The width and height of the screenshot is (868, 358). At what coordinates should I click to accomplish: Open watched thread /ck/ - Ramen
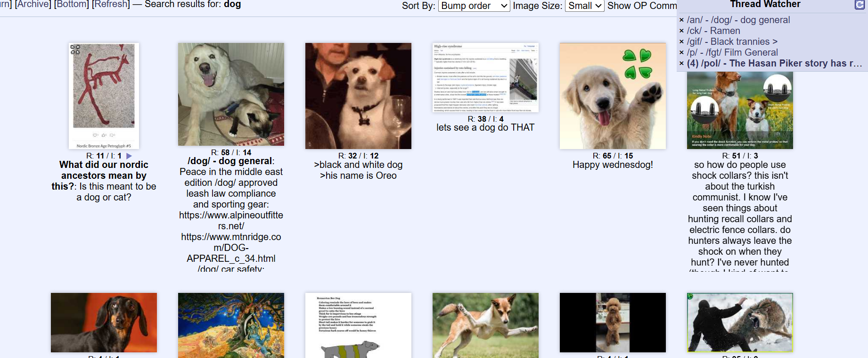tap(713, 31)
